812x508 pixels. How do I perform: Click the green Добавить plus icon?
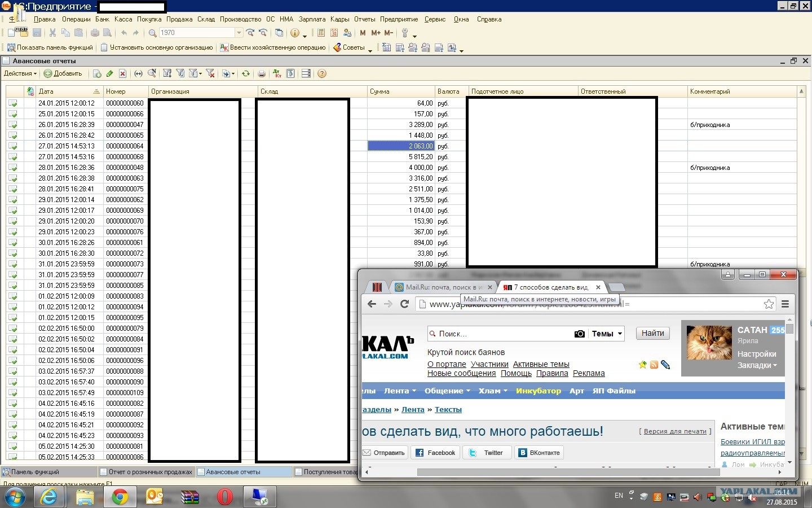point(48,73)
